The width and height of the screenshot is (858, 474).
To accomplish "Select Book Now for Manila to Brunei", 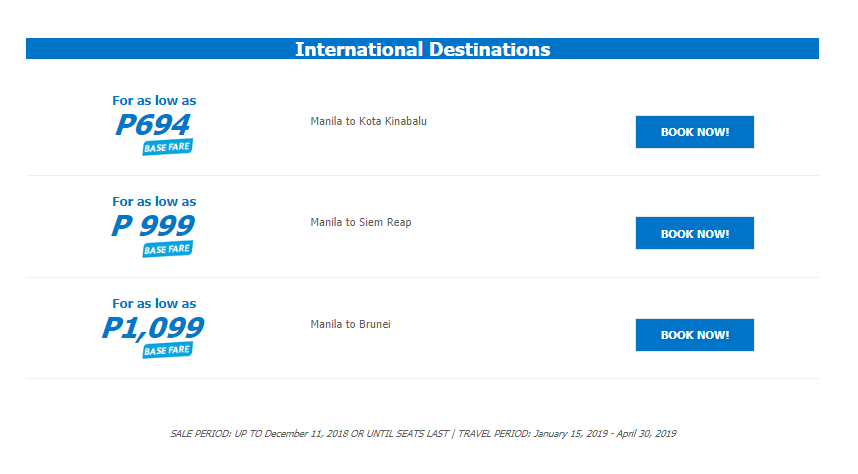I will (x=694, y=335).
